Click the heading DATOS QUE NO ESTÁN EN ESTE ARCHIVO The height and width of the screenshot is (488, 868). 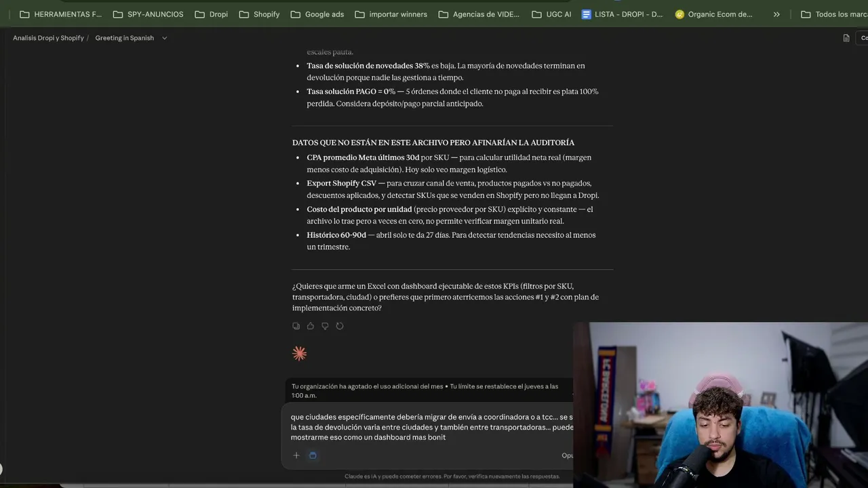coord(433,143)
